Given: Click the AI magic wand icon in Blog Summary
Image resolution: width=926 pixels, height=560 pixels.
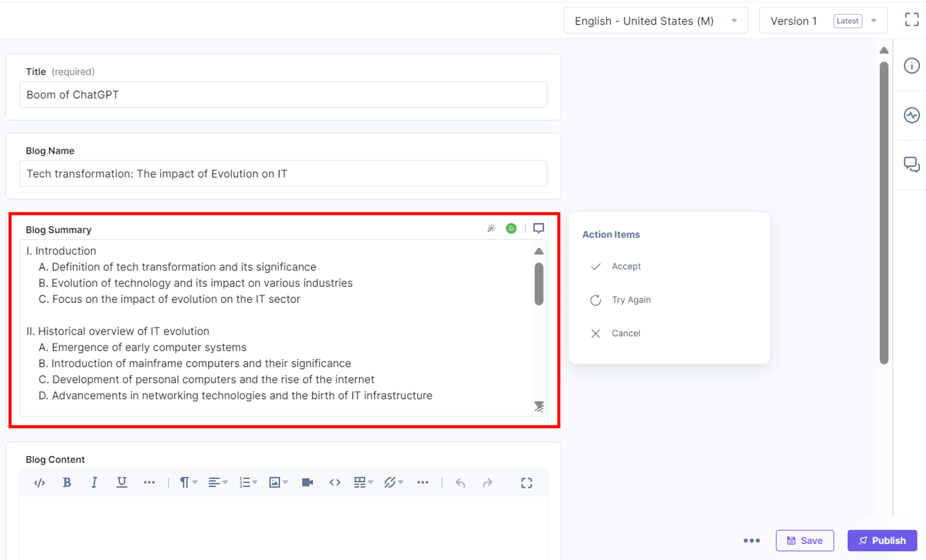Looking at the screenshot, I should click(x=491, y=228).
